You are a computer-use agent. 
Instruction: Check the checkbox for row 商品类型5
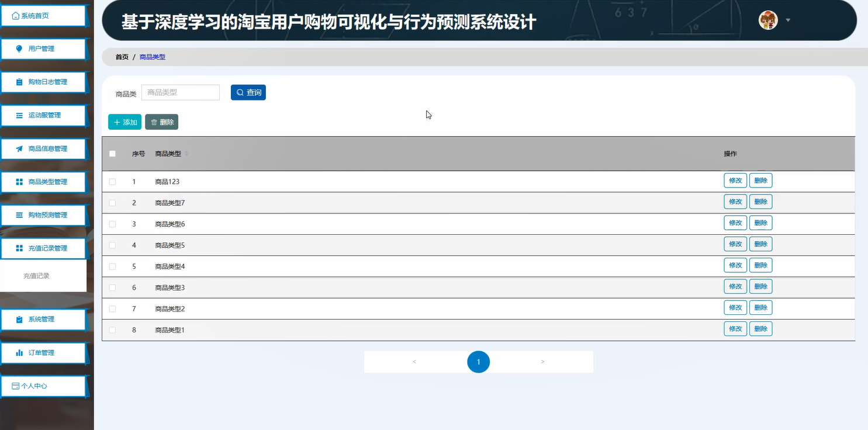[112, 245]
